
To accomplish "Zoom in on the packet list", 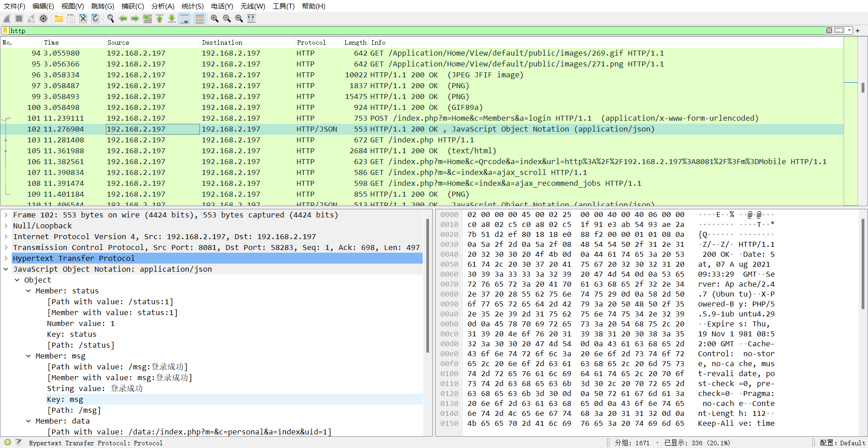I will click(215, 19).
